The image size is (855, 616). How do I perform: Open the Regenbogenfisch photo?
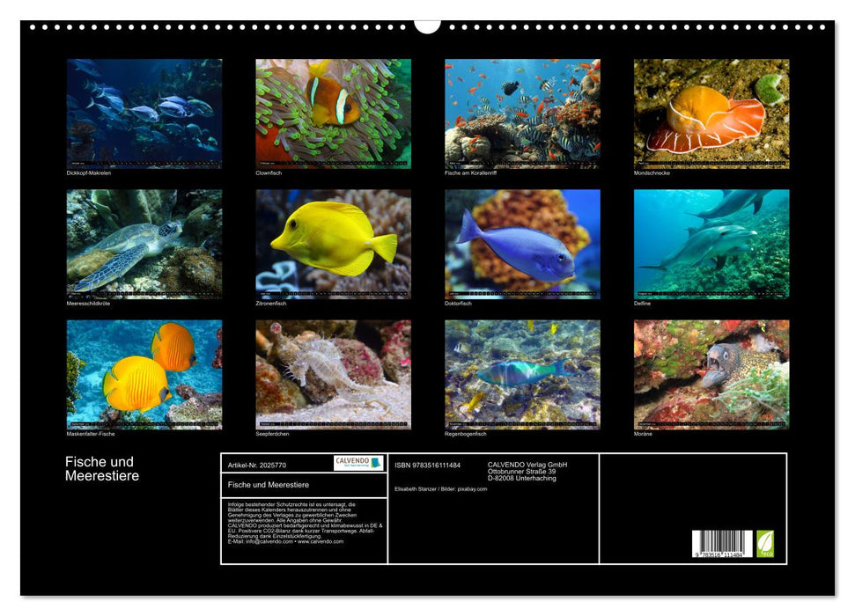coord(522,370)
